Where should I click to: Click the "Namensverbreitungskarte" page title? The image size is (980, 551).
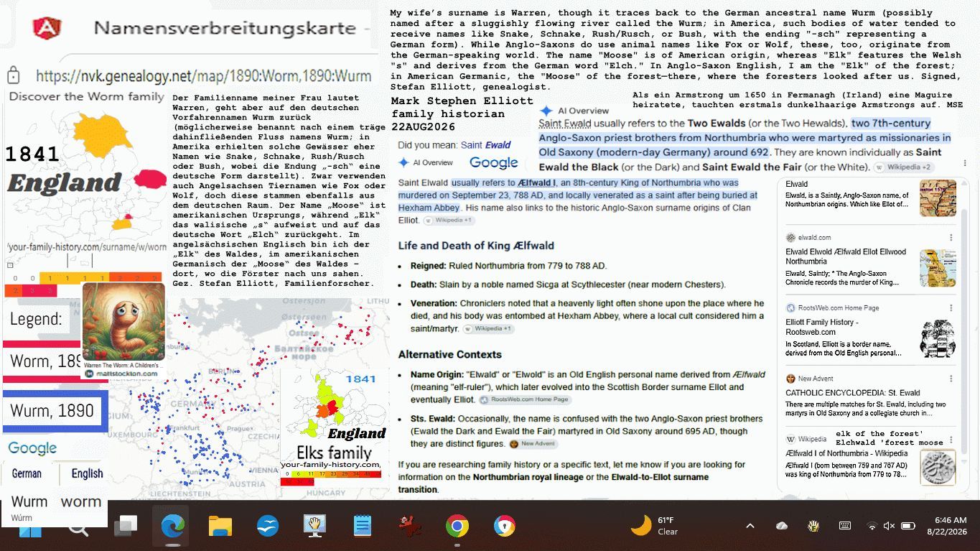pos(225,29)
